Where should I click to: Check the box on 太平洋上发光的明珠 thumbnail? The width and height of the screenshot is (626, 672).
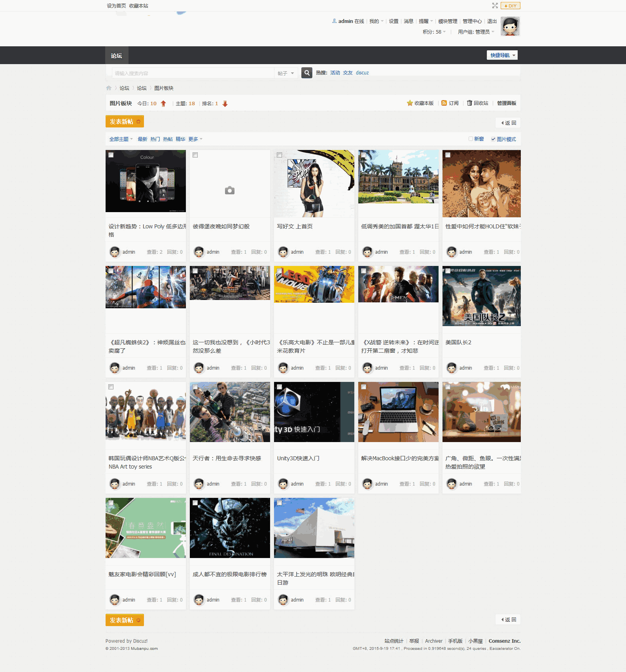coord(280,503)
